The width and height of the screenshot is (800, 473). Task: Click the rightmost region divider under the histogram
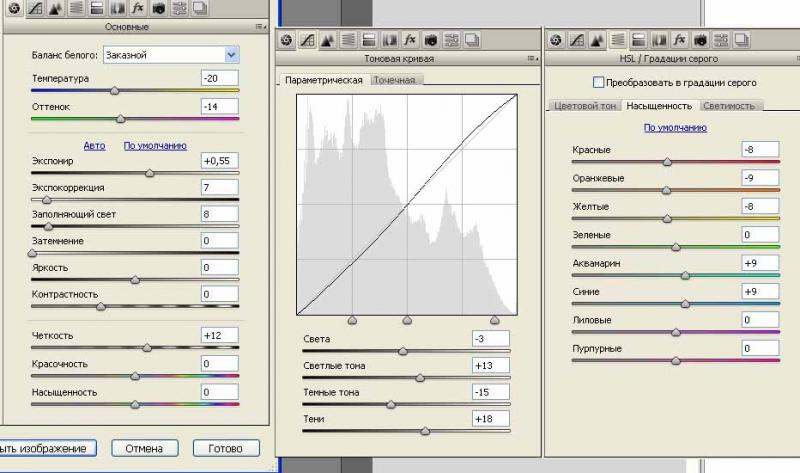(495, 320)
